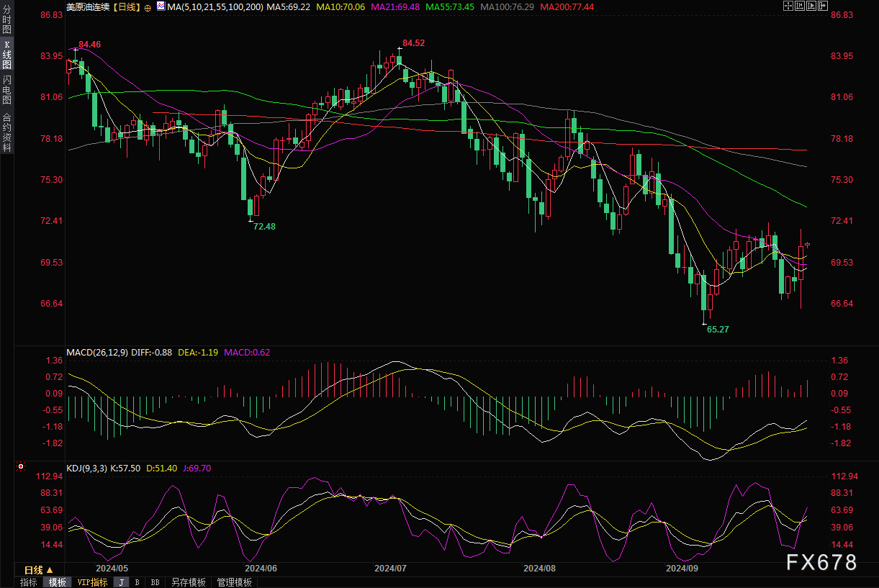Click the 管理模板 button
This screenshot has width=879, height=588.
click(234, 582)
